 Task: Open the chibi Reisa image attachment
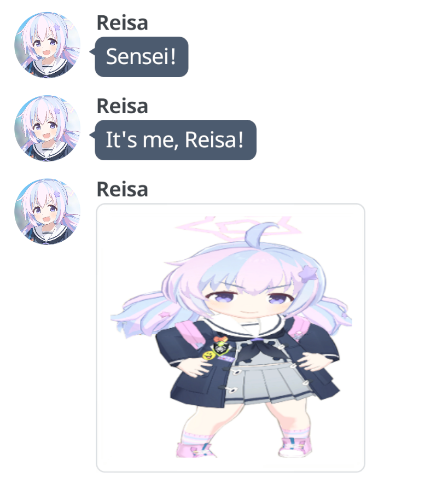pyautogui.click(x=230, y=337)
